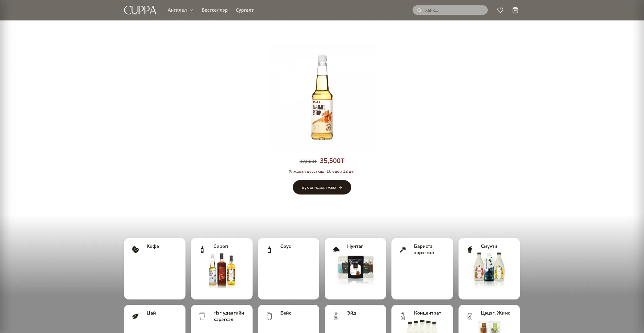Image resolution: width=644 pixels, height=333 pixels.
Task: Click the coffee bean icon for Кофе
Action: coord(136,249)
